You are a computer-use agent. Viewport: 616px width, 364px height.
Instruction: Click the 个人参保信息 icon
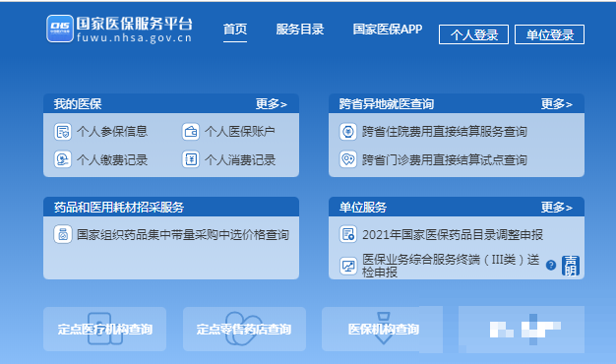pos(62,132)
